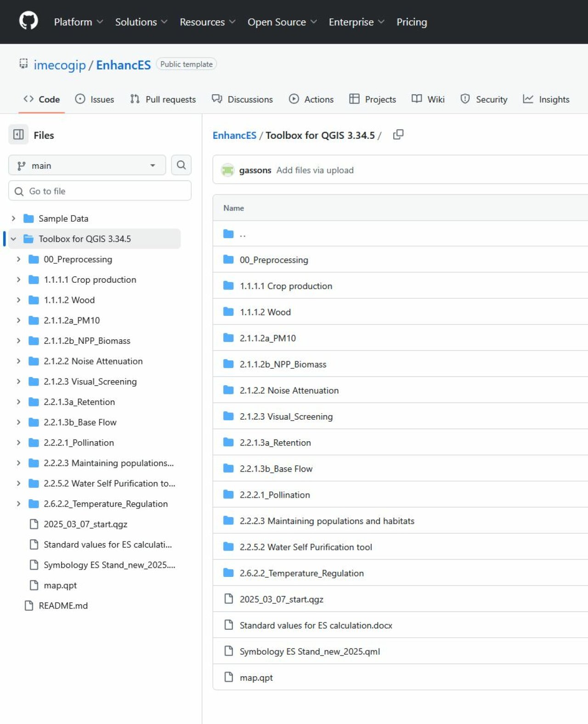Select README.md in the file tree
The width and height of the screenshot is (588, 724).
click(x=63, y=605)
